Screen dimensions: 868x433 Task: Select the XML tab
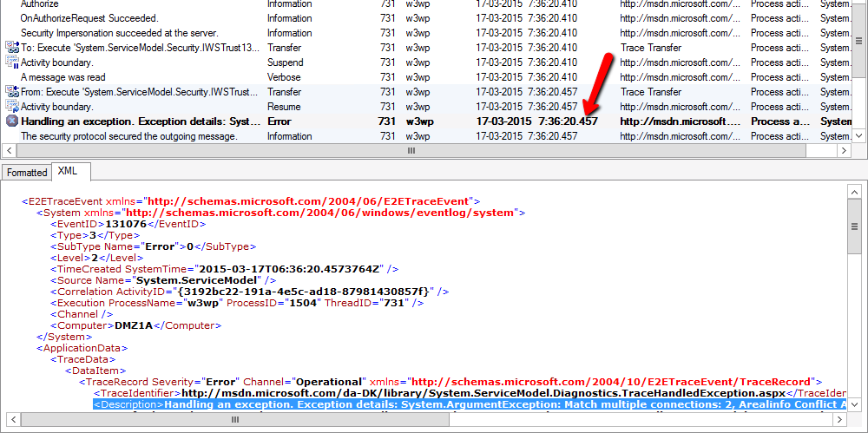point(67,171)
